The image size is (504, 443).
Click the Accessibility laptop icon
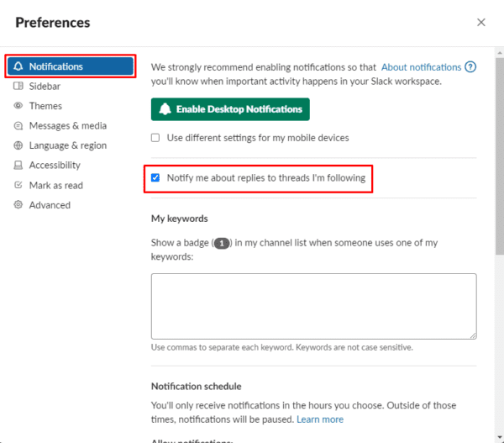pyautogui.click(x=18, y=165)
